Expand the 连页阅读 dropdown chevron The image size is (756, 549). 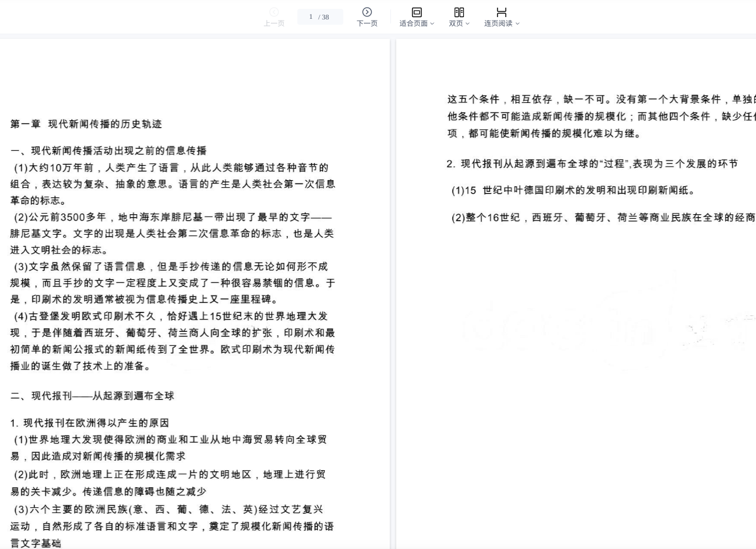click(518, 24)
